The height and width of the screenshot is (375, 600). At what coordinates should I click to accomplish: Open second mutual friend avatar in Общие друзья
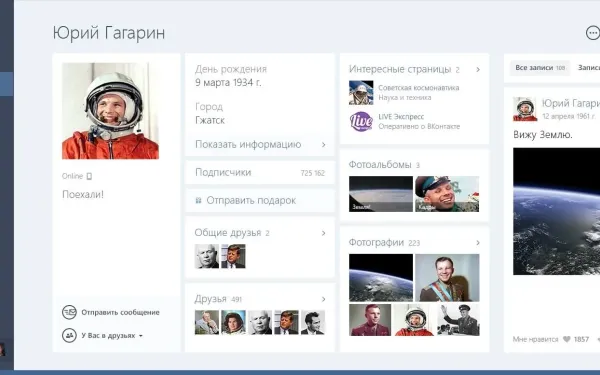click(233, 256)
